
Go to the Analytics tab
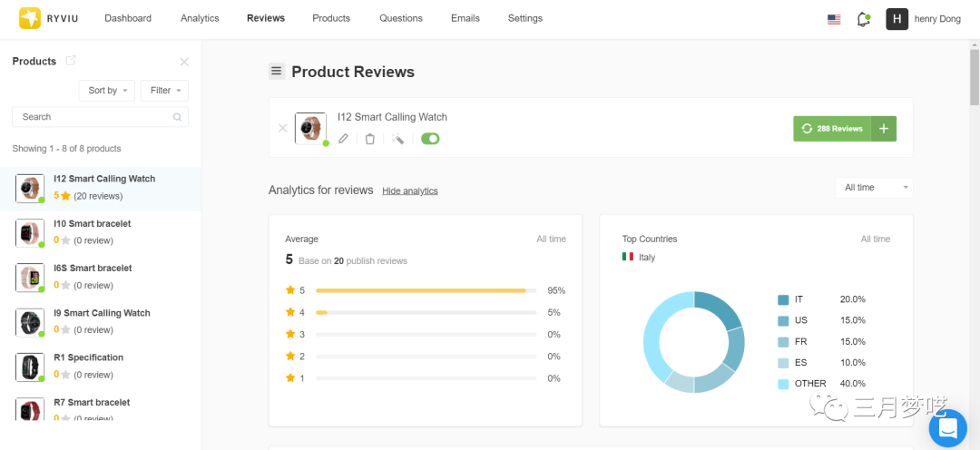pyautogui.click(x=200, y=18)
